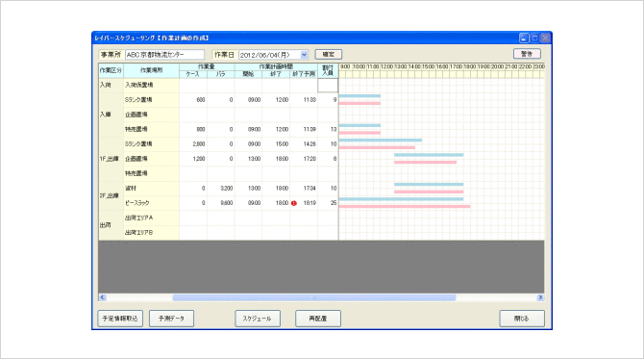The height and width of the screenshot is (359, 644).
Task: Select the バラ value 3,200
Action: click(x=221, y=189)
